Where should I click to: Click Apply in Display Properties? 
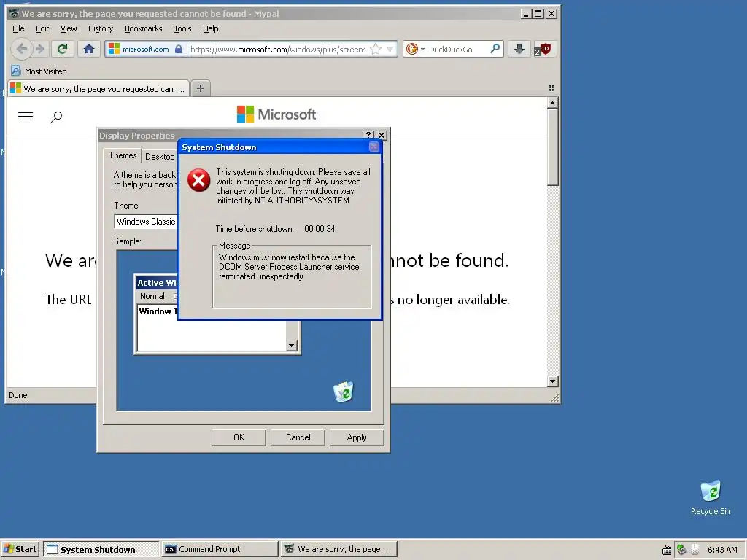click(x=356, y=437)
